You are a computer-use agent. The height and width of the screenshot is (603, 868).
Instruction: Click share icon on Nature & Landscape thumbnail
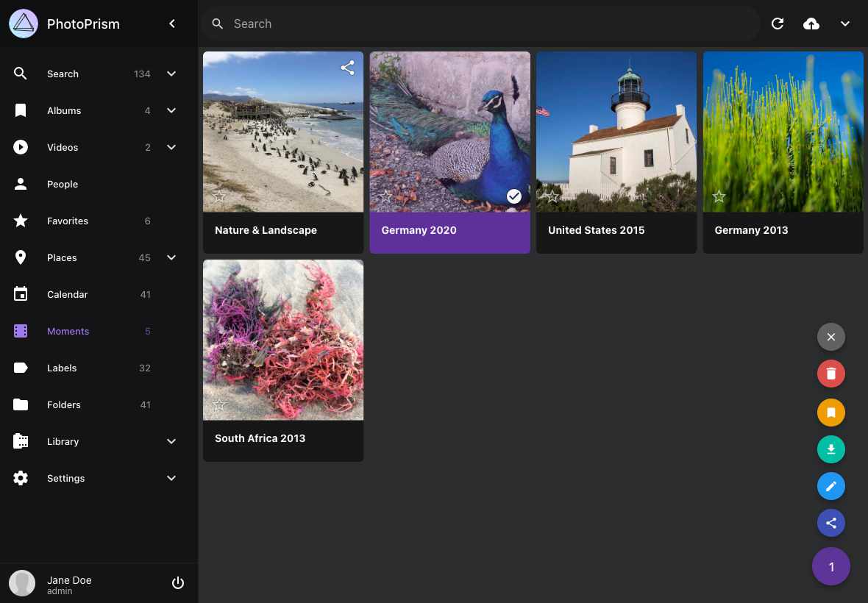(x=348, y=68)
